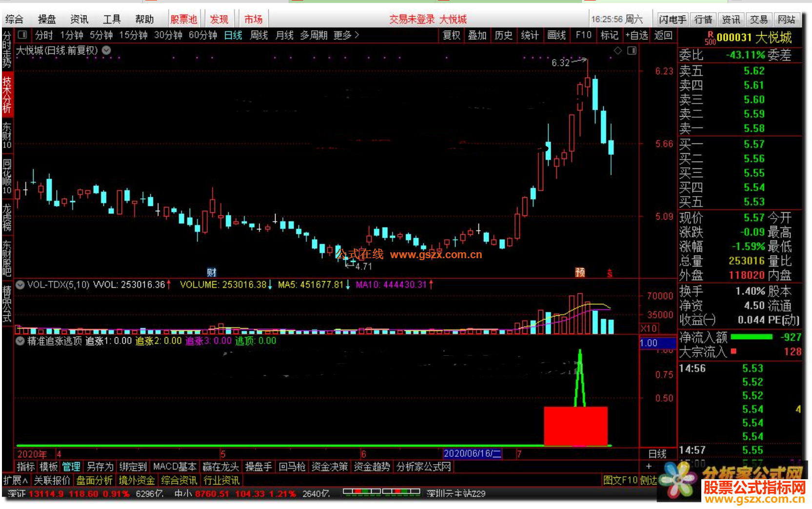
Task: Open the 历史 toolbar item
Action: point(504,35)
